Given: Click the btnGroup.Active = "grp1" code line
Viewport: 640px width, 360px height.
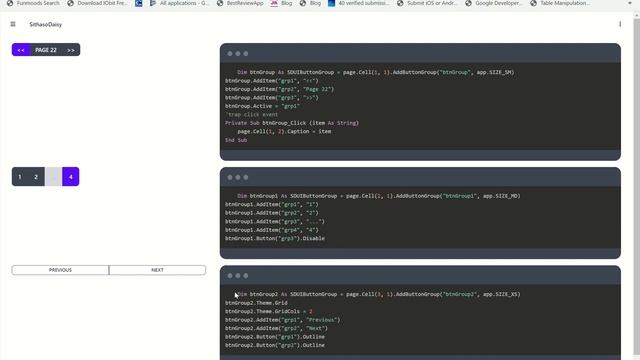Looking at the screenshot, I should [262, 106].
